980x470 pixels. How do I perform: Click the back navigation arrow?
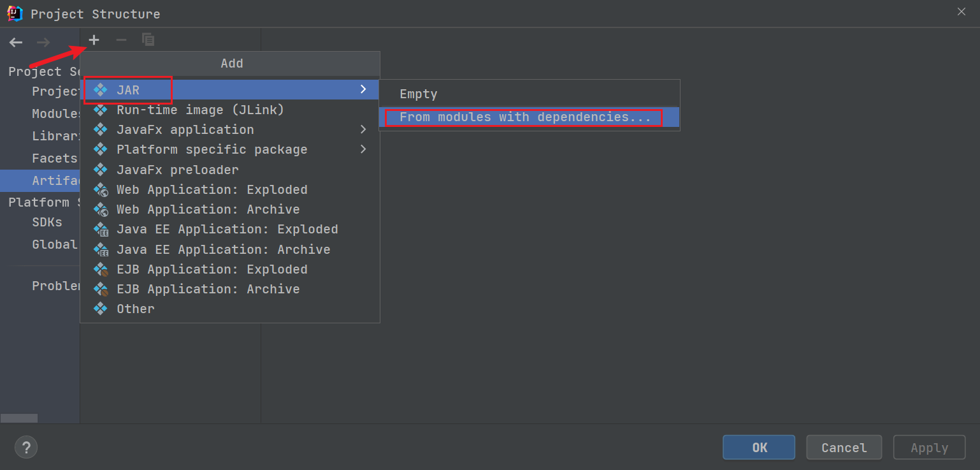coord(16,43)
